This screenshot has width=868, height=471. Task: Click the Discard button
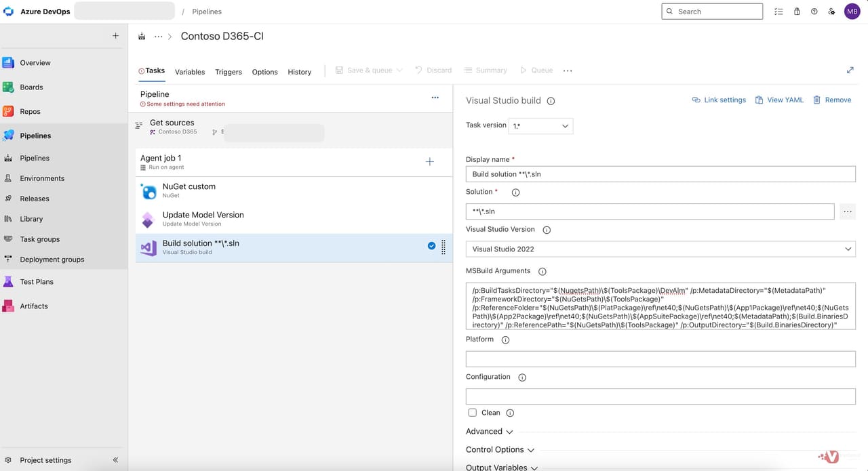[433, 70]
